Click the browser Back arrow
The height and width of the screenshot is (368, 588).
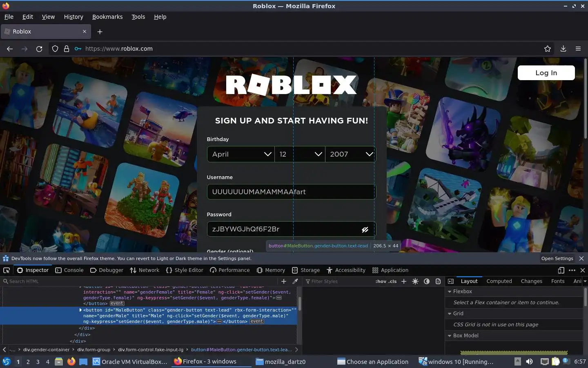[x=10, y=49]
